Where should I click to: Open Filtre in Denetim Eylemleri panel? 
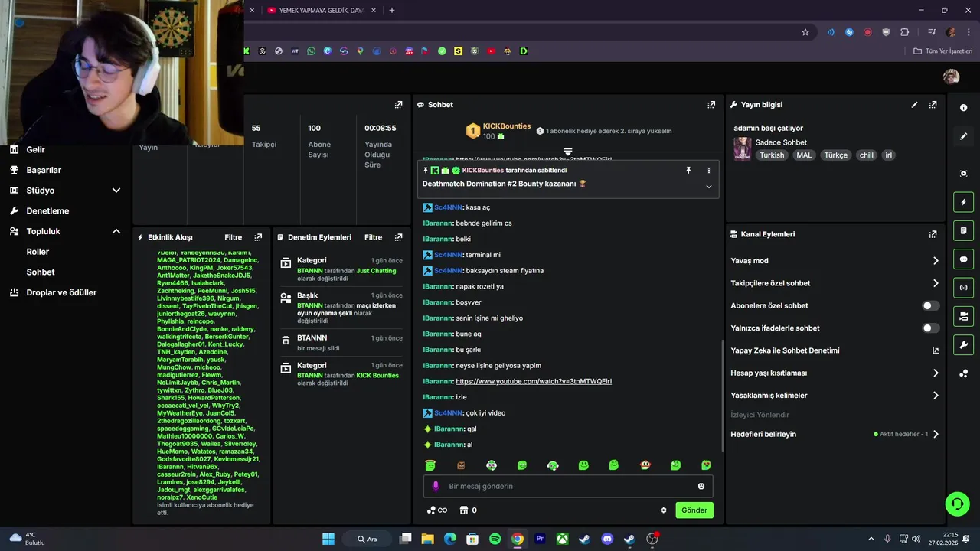click(x=373, y=237)
